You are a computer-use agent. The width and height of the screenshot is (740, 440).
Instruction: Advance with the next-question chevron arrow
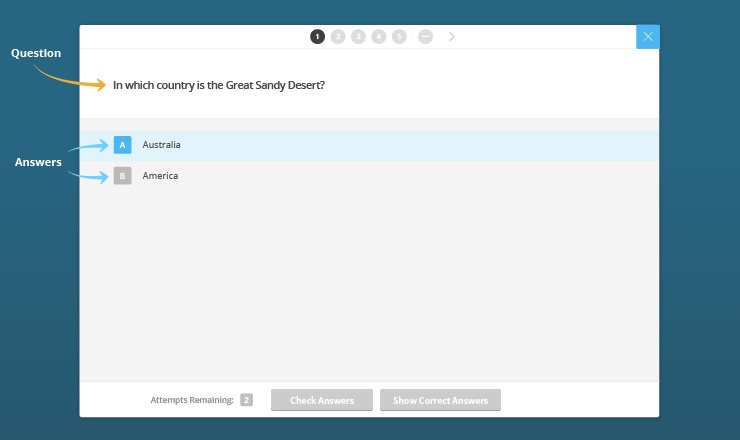[x=452, y=36]
